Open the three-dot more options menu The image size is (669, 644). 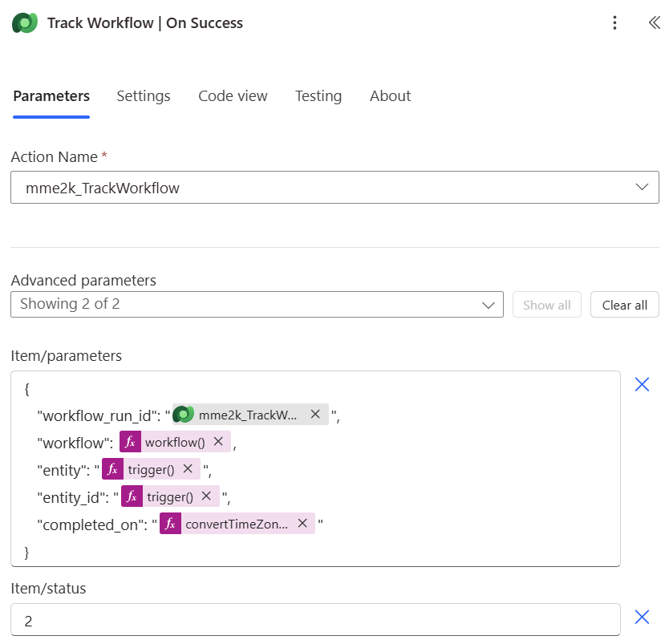click(x=614, y=23)
